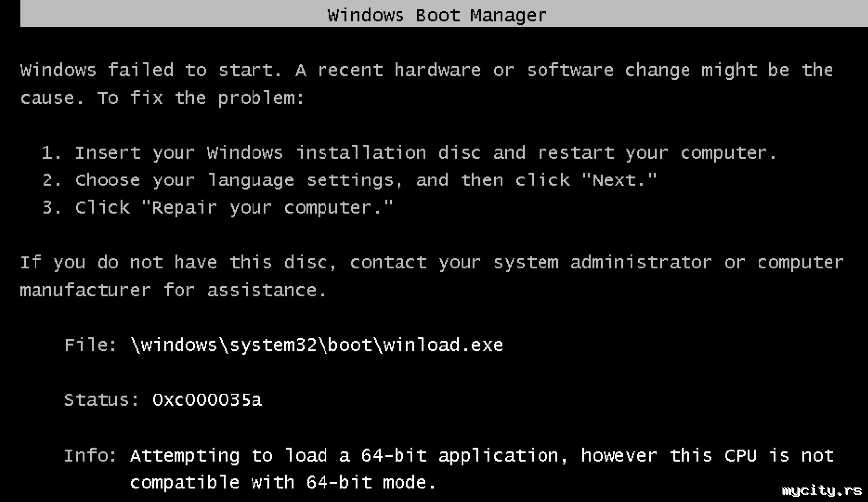Click the winload.exe file path text

point(317,345)
